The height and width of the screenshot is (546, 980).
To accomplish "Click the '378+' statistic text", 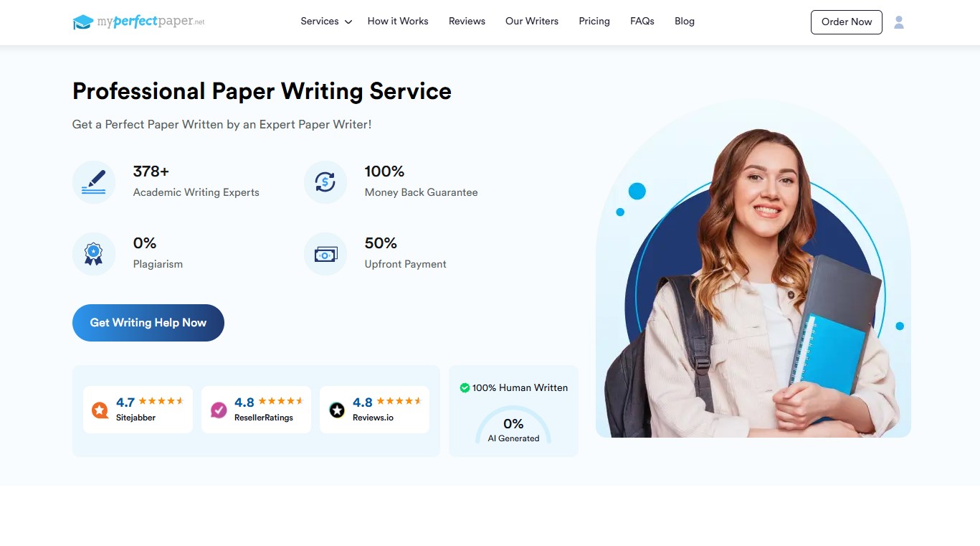I will click(x=151, y=171).
